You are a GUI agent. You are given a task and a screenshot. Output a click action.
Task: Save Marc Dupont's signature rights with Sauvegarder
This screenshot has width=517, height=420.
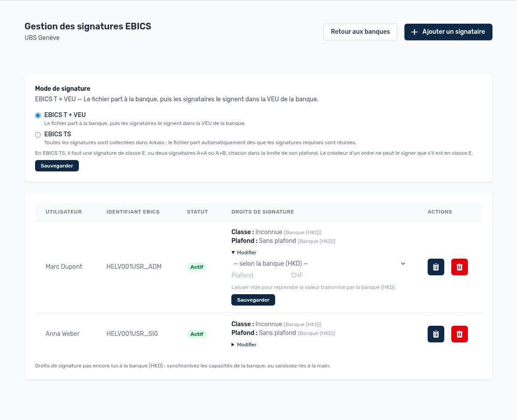click(x=253, y=300)
